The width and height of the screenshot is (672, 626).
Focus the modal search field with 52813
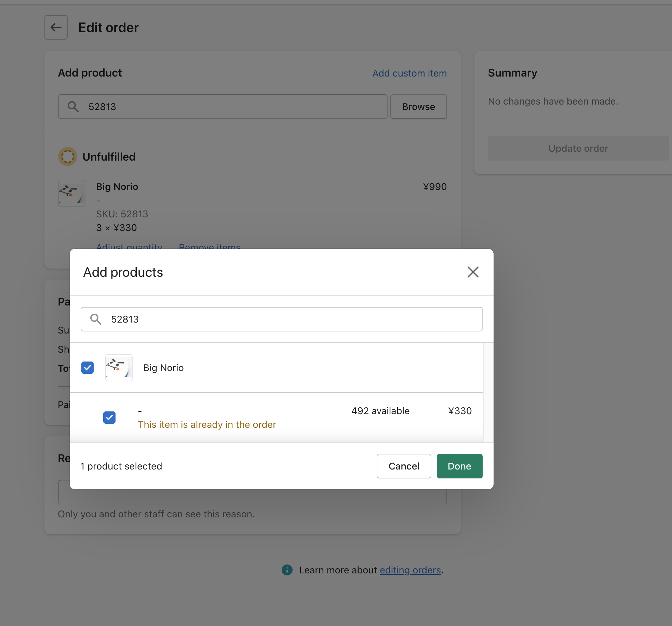point(282,319)
